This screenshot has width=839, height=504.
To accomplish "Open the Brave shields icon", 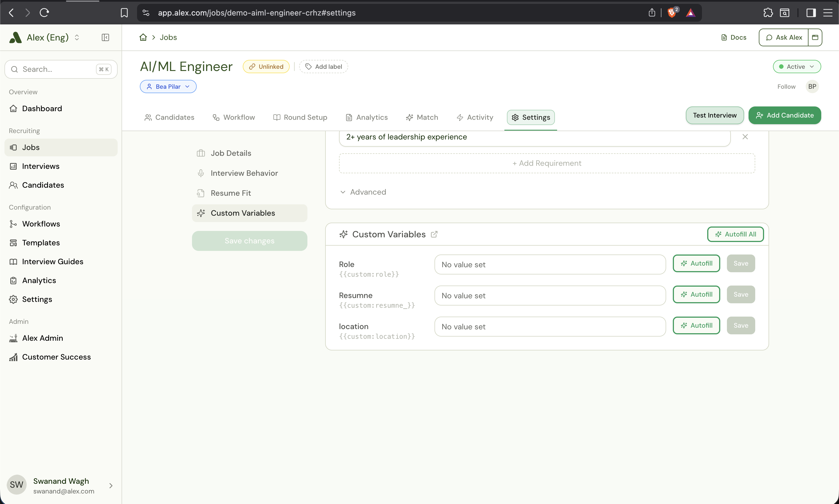I will pos(672,13).
